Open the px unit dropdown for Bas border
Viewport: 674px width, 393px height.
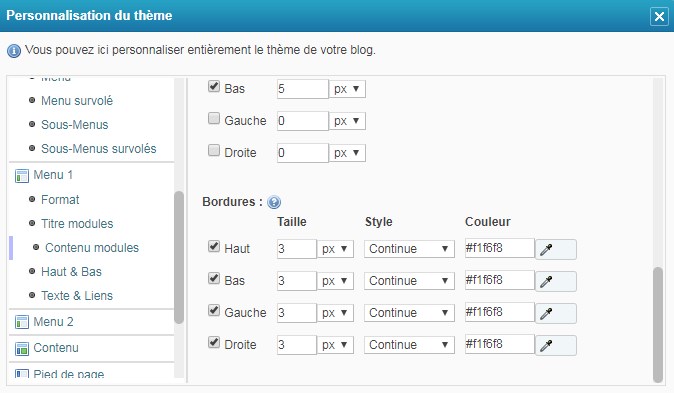pos(335,281)
